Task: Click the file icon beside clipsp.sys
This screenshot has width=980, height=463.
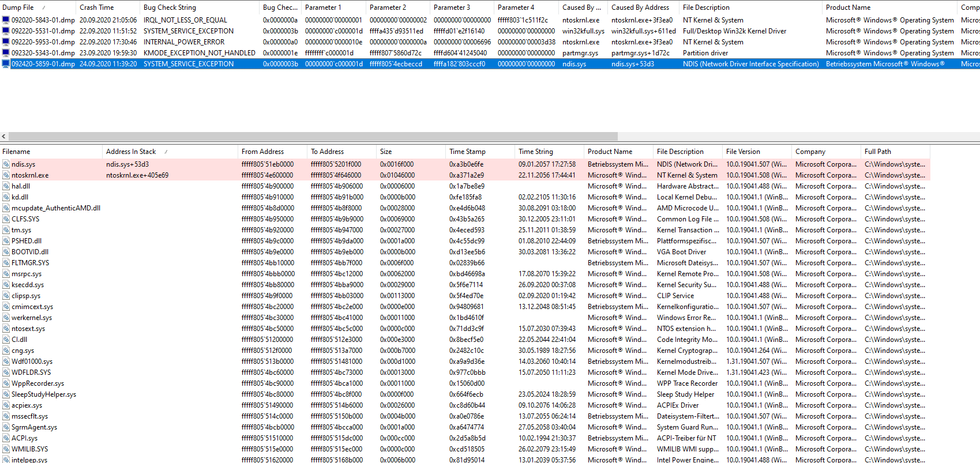Action: coord(6,296)
